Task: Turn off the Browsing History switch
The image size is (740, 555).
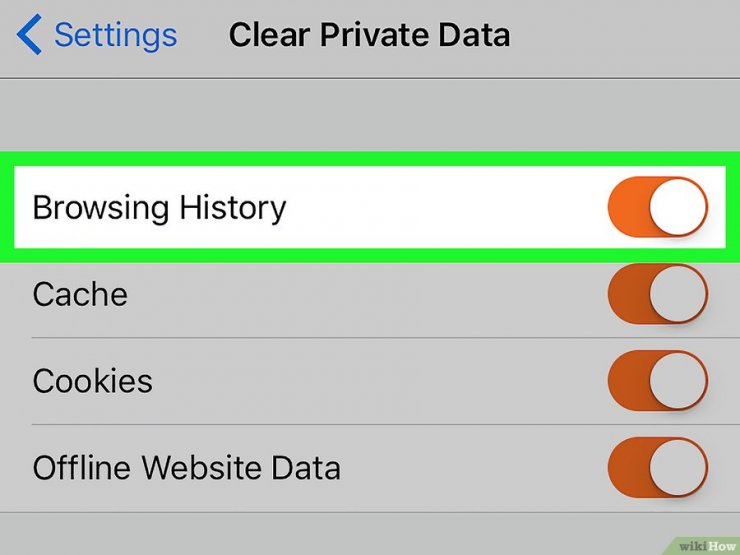Action: [x=658, y=207]
